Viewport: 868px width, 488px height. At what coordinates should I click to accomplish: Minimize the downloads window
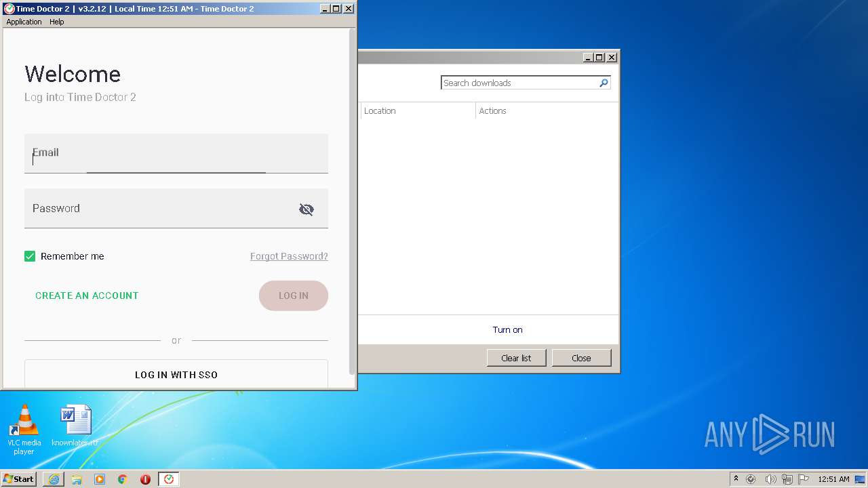coord(588,58)
